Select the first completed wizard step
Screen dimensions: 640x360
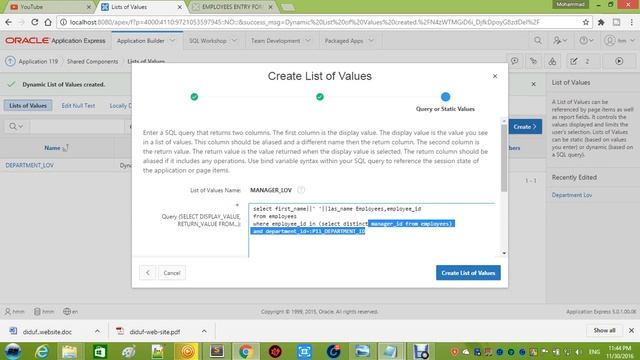(x=194, y=97)
